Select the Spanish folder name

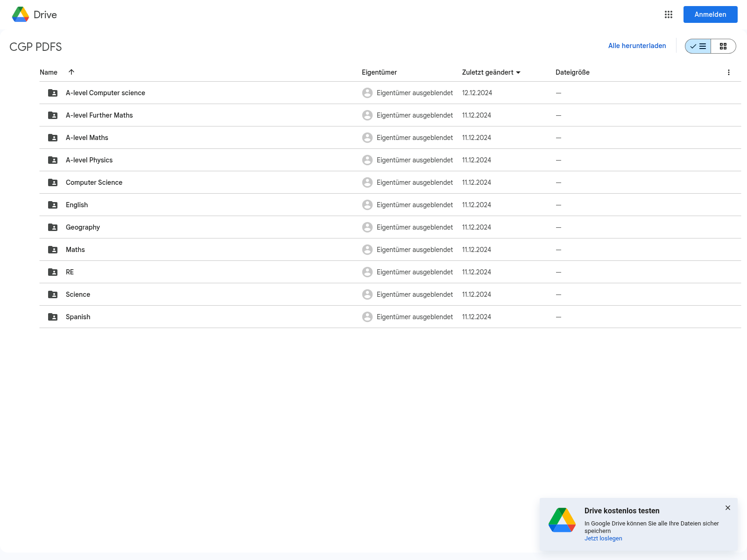tap(78, 317)
